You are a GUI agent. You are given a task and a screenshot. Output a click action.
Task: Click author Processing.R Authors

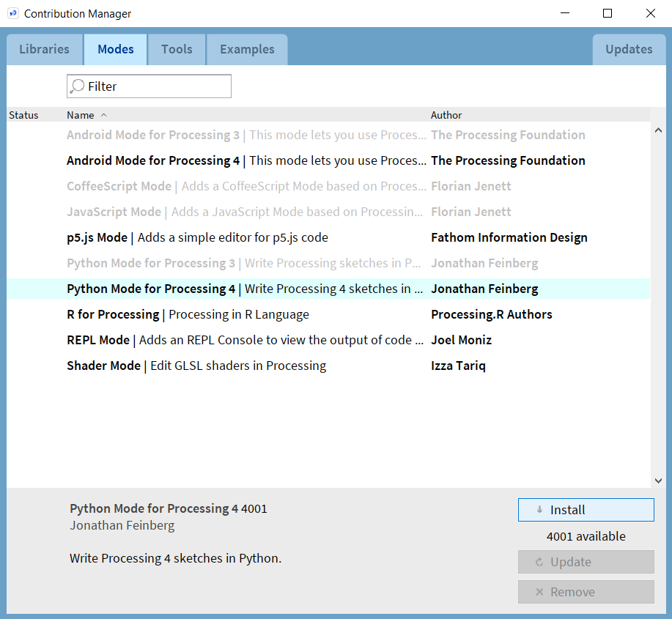[x=492, y=314]
